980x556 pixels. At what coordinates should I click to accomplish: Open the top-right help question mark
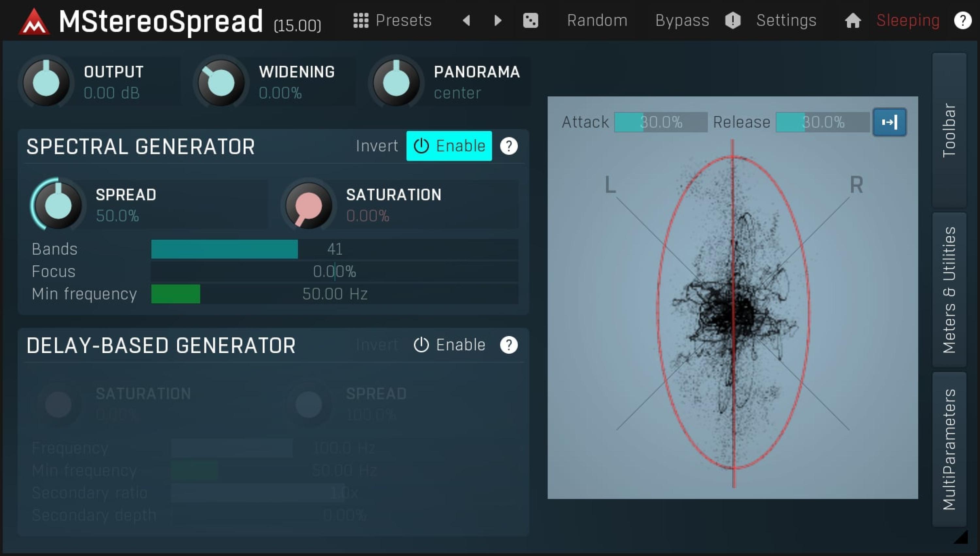tap(962, 20)
